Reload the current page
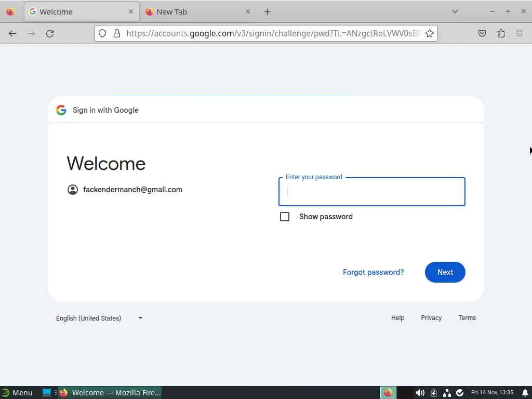 pyautogui.click(x=50, y=33)
